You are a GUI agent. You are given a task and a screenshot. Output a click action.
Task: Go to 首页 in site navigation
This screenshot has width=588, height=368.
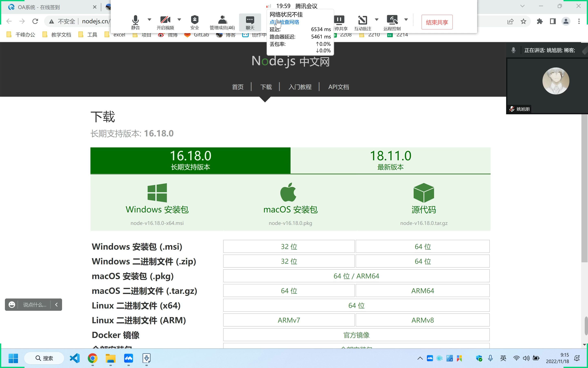pyautogui.click(x=238, y=87)
